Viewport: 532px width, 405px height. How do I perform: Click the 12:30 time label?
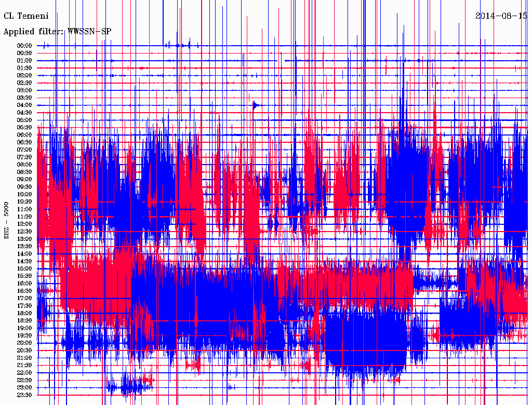tap(24, 232)
